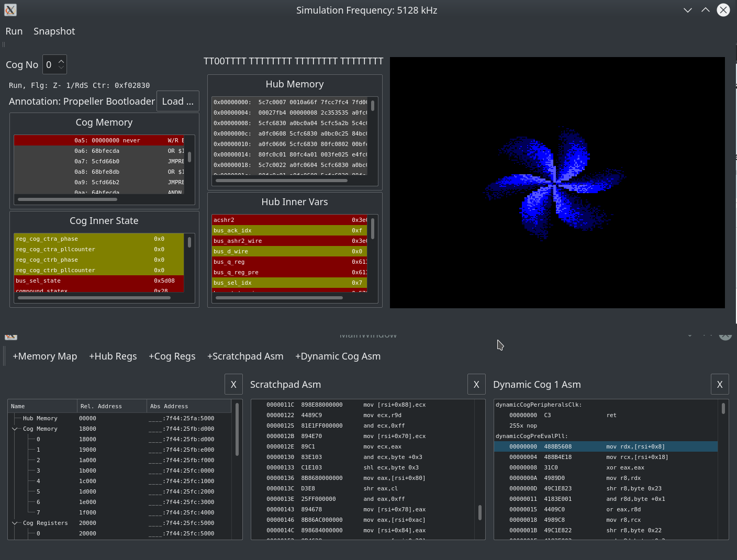737x560 pixels.
Task: Open the Run menu
Action: coord(14,31)
